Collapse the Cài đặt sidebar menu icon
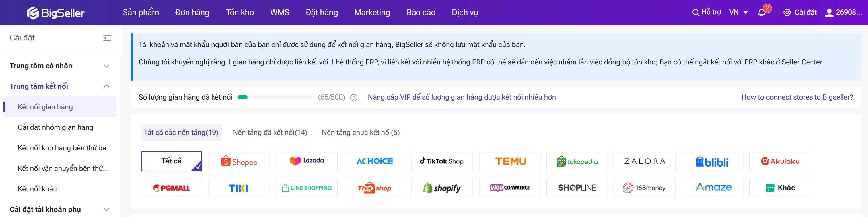 (x=107, y=38)
